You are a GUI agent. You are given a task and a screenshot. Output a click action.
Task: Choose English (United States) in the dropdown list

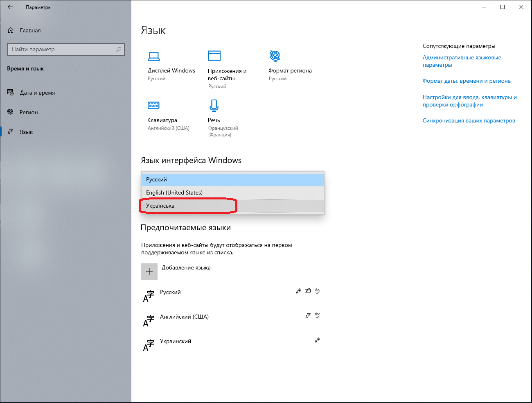click(x=174, y=193)
